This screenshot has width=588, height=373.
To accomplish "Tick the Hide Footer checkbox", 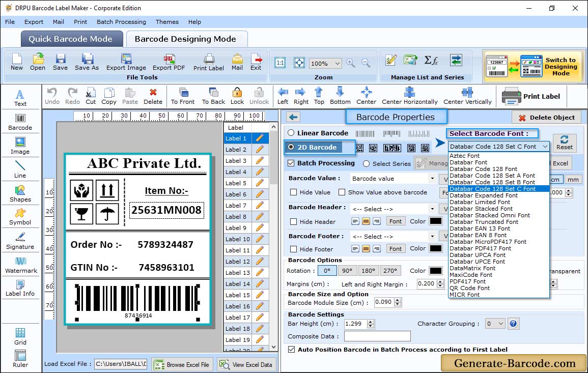I will point(294,249).
